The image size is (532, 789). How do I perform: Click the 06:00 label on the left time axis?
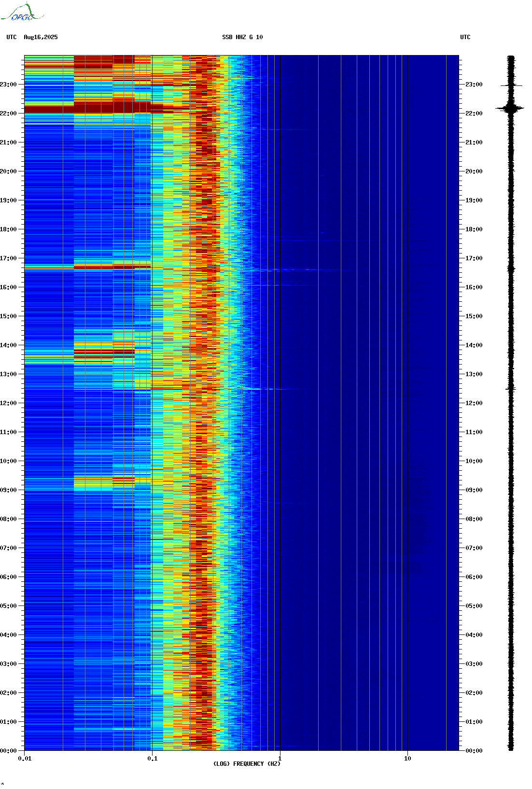[x=8, y=577]
